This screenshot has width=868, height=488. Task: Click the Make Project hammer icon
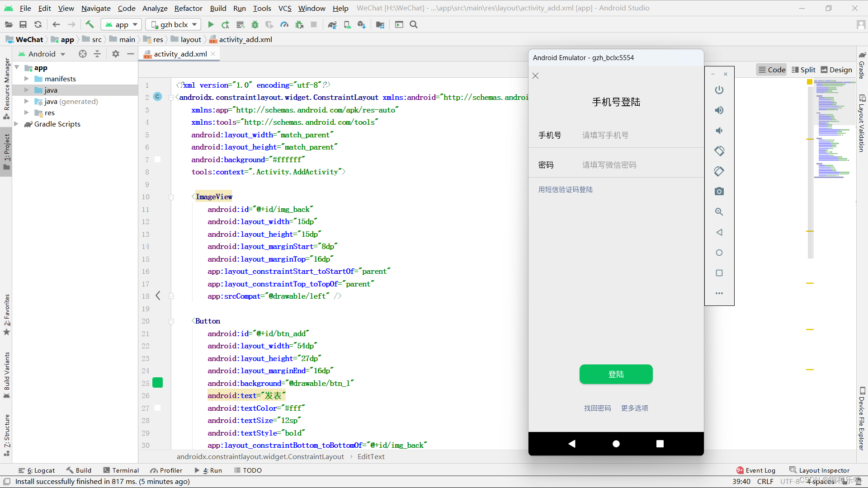click(90, 24)
